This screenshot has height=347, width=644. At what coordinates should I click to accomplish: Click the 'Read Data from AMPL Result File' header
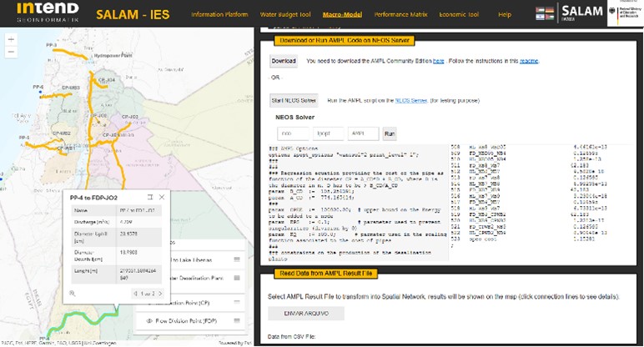(x=326, y=274)
